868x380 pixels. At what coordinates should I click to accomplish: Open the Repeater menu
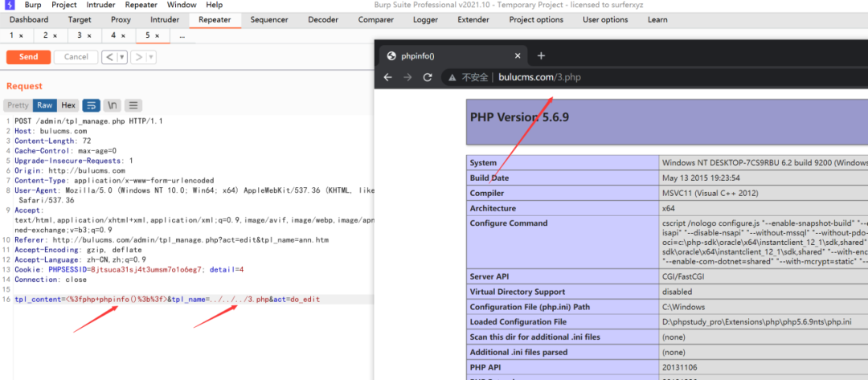click(x=141, y=5)
